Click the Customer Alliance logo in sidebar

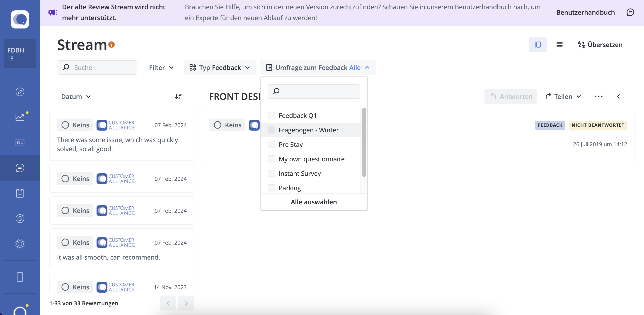pos(20,19)
